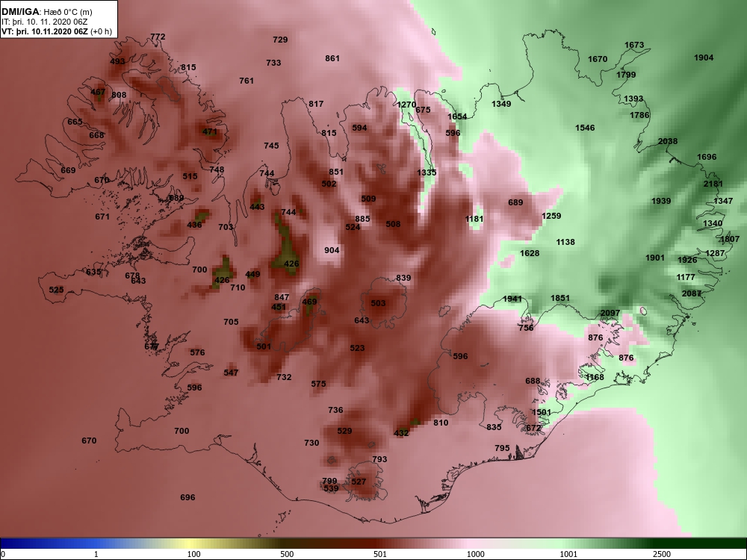
Task: Click the 1181 value
Action: (474, 219)
